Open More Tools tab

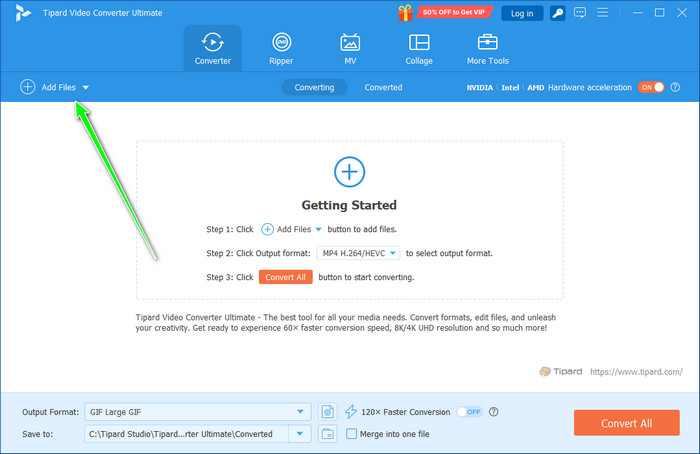(488, 48)
